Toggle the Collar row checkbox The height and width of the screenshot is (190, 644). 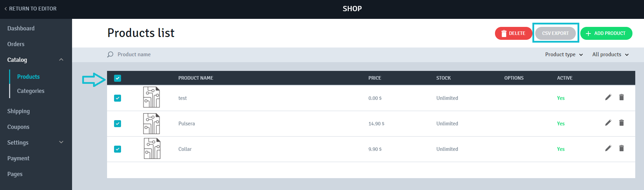[x=118, y=149]
